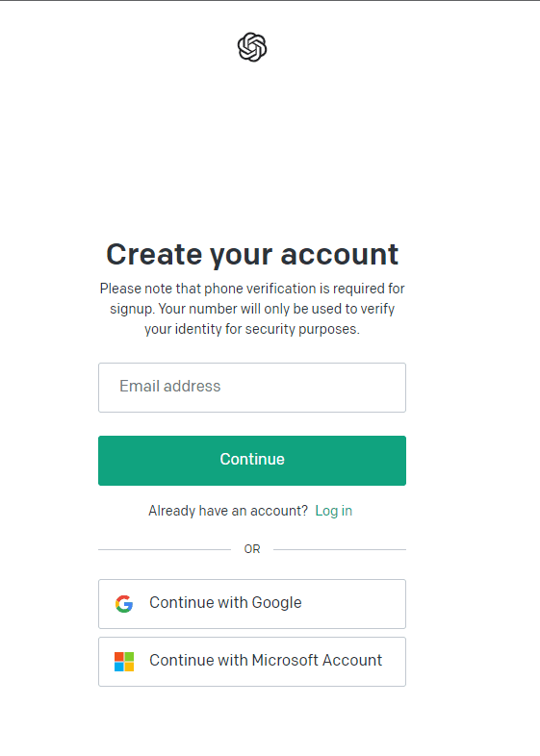Open the Log in link
The height and width of the screenshot is (756, 540).
tap(333, 511)
